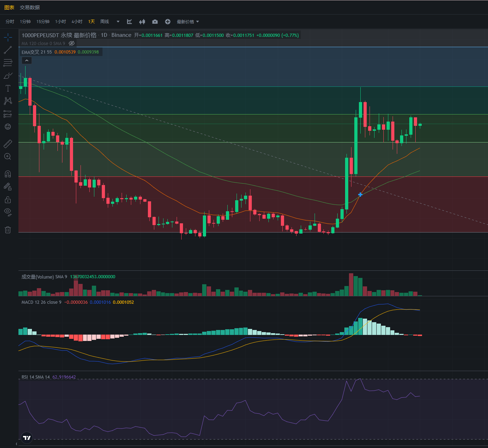Select the trend line drawing tool

point(8,50)
